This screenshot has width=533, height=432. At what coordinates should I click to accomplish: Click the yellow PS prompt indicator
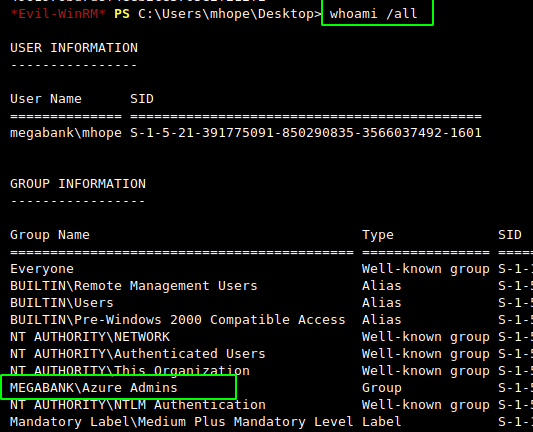(x=122, y=14)
